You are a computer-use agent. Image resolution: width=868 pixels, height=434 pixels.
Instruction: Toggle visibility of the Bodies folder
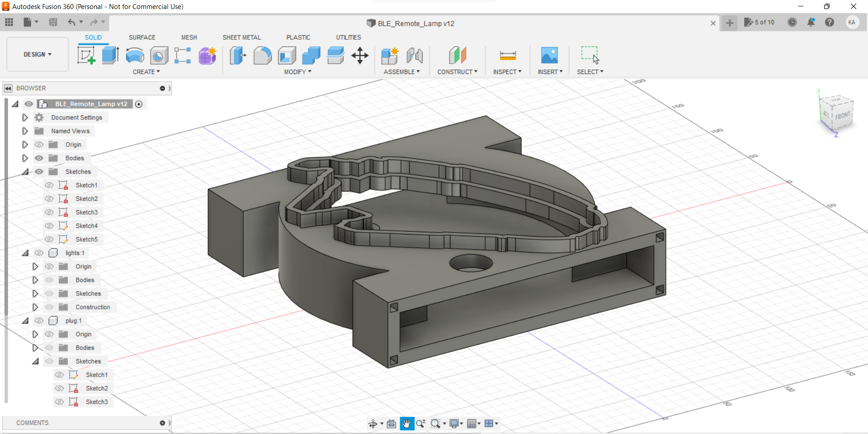pyautogui.click(x=39, y=158)
